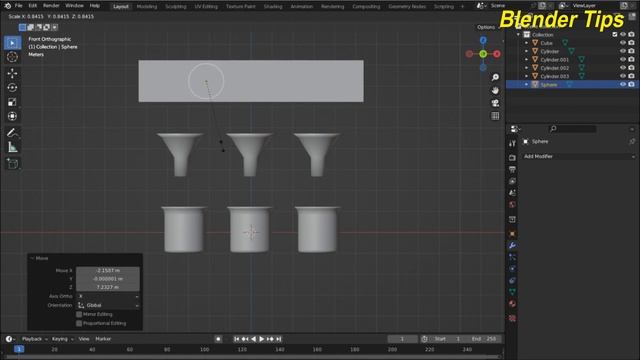Collapse the Move operator panel
The height and width of the screenshot is (360, 640).
(32, 258)
